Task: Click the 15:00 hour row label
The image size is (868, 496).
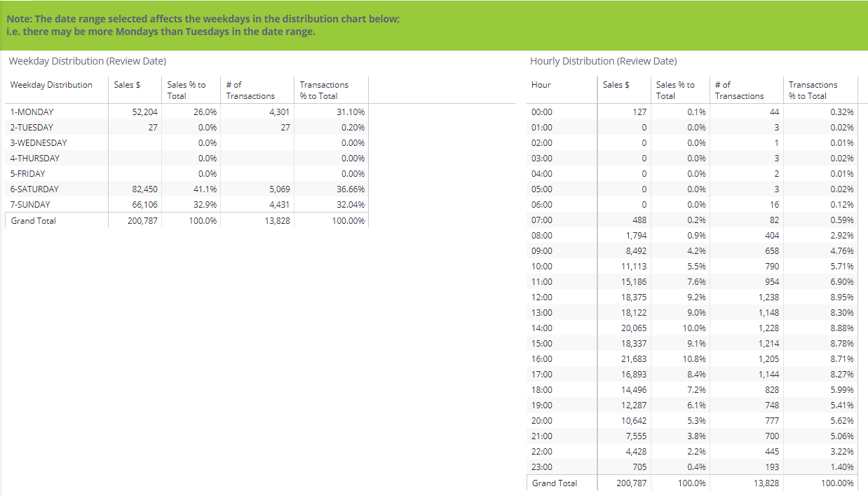Action: [542, 344]
